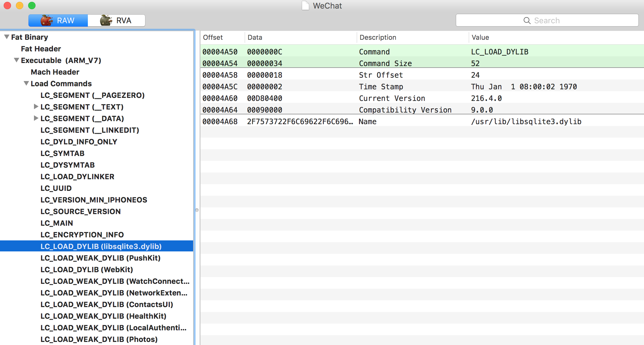
Task: Select the Current Version row
Action: click(x=392, y=98)
